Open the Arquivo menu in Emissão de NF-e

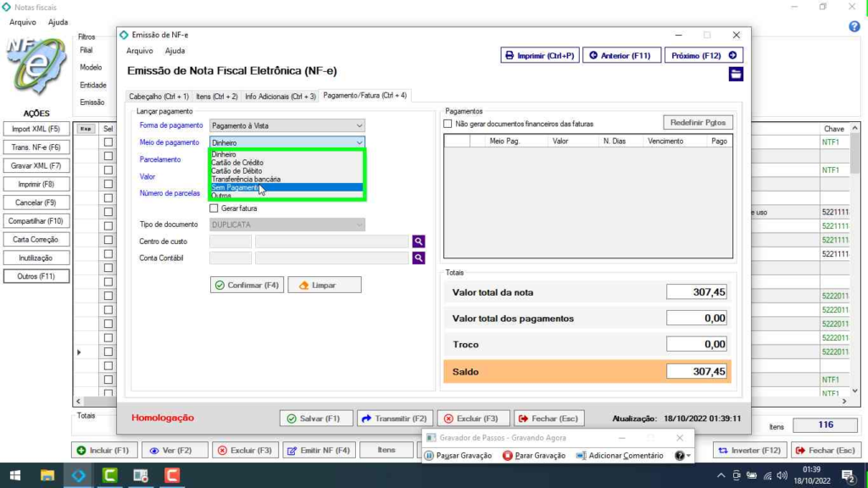[x=140, y=51]
